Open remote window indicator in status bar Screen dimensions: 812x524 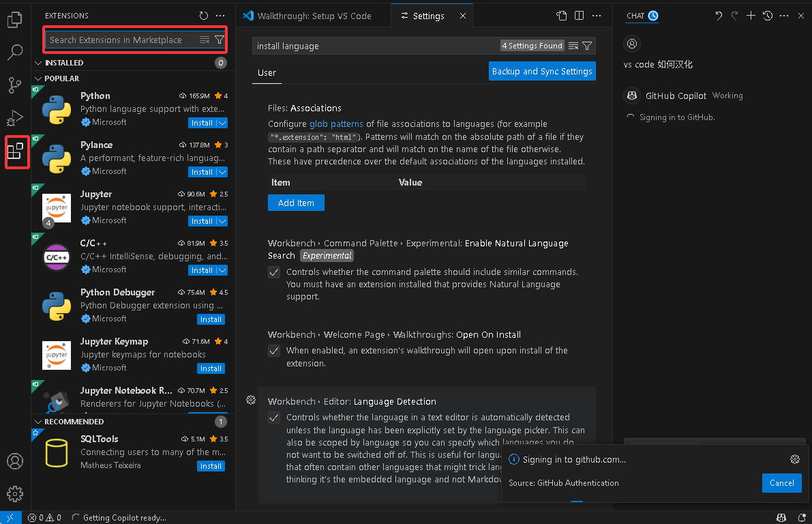(x=10, y=517)
